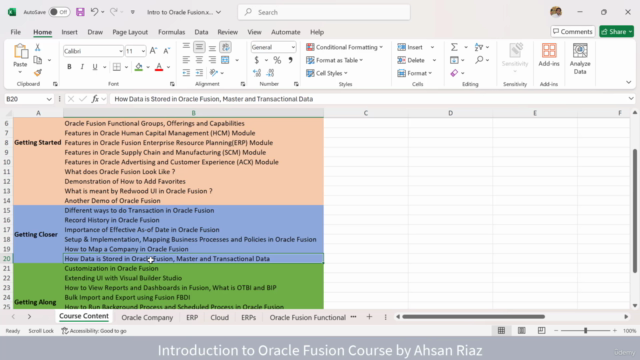Toggle AutoSave switch

(59, 12)
